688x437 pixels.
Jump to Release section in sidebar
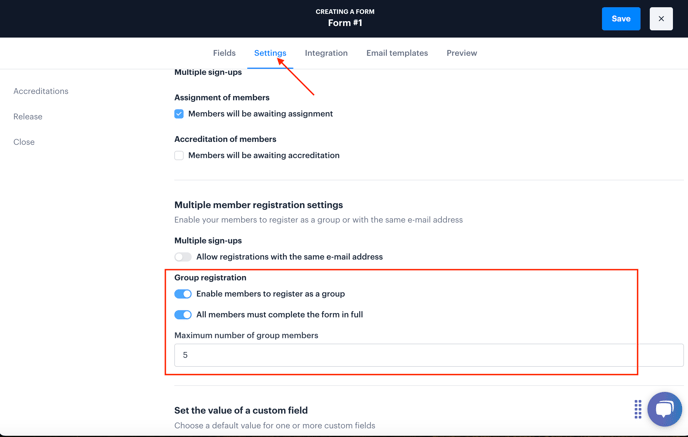28,116
